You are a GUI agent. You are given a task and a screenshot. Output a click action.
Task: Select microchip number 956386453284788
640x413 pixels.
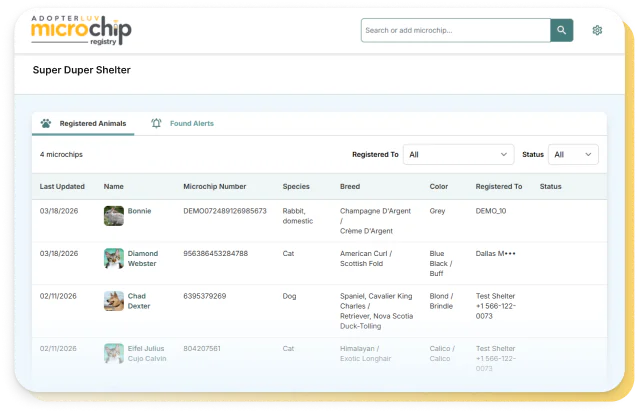point(216,253)
